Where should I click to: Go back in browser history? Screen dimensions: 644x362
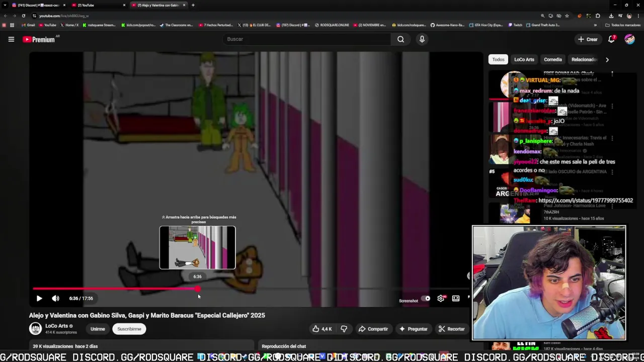pos(6,16)
